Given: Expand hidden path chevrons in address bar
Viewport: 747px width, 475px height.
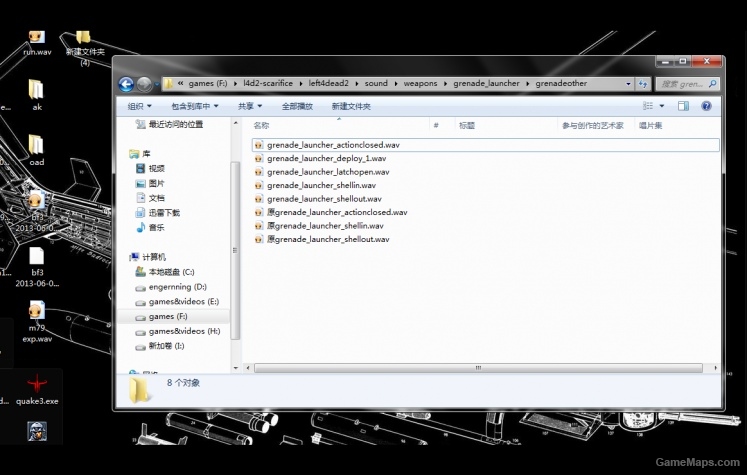Looking at the screenshot, I should pyautogui.click(x=181, y=83).
